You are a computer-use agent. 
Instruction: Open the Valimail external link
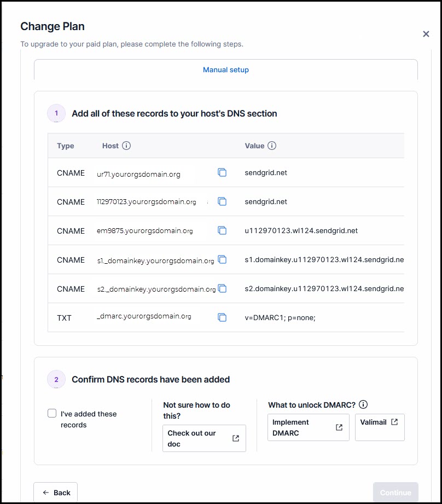point(380,427)
